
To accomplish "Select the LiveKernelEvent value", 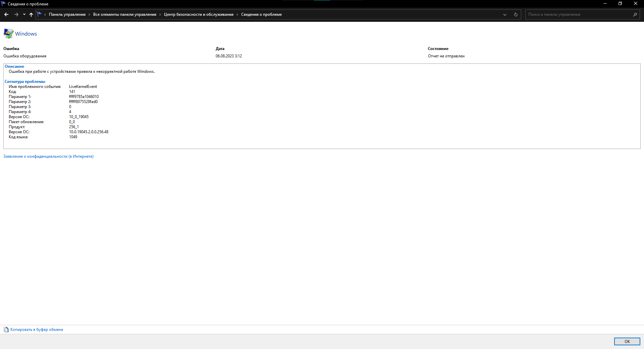I will tap(83, 87).
